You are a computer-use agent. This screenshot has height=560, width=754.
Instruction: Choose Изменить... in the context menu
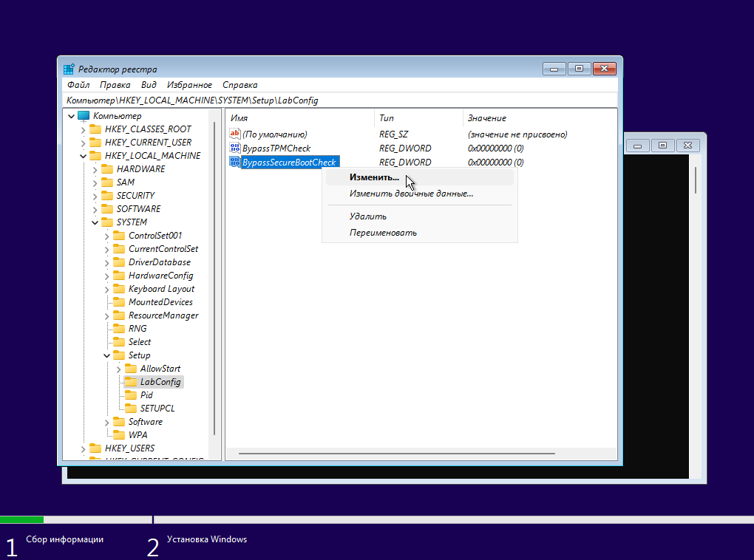374,177
